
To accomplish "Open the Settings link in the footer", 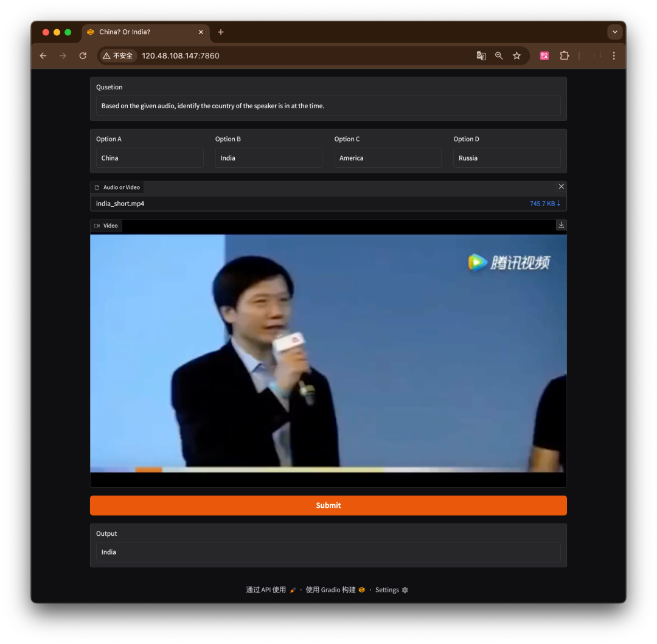I will pyautogui.click(x=391, y=589).
